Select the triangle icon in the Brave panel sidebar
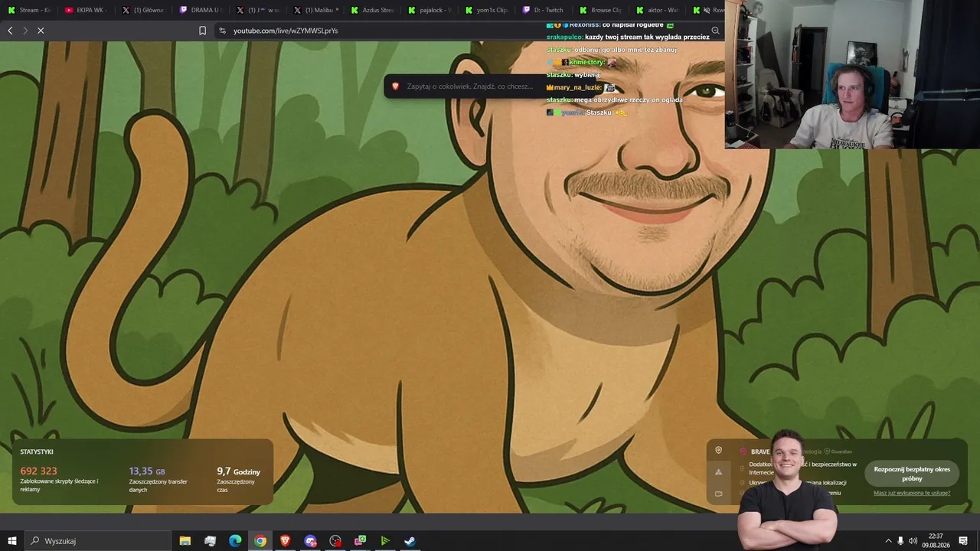Screen dimensions: 980x551 [718, 472]
